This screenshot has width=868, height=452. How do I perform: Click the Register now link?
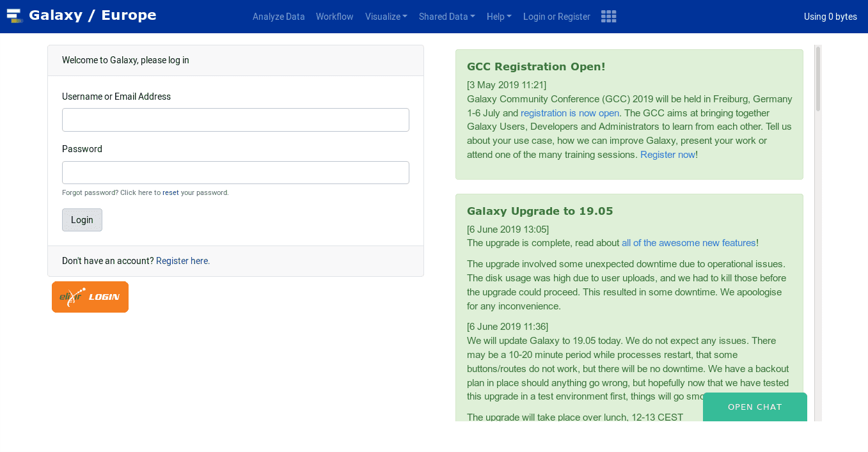(667, 155)
